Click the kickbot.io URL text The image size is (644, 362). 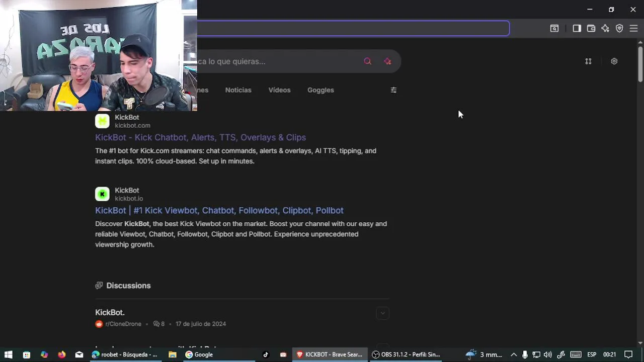[x=129, y=199]
